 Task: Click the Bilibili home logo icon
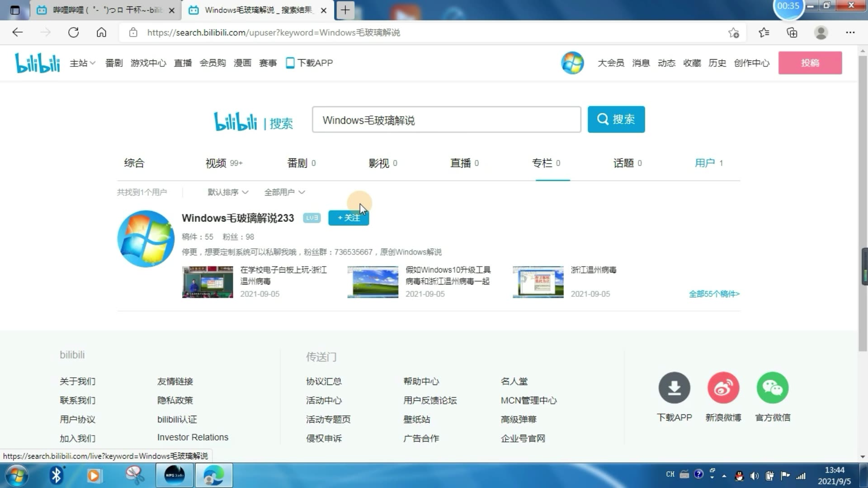pyautogui.click(x=37, y=62)
